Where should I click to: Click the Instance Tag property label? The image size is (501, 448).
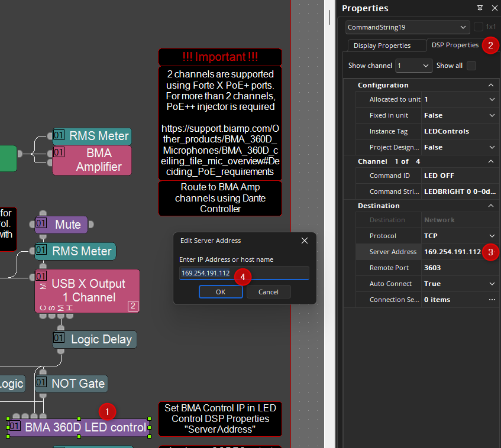[388, 131]
